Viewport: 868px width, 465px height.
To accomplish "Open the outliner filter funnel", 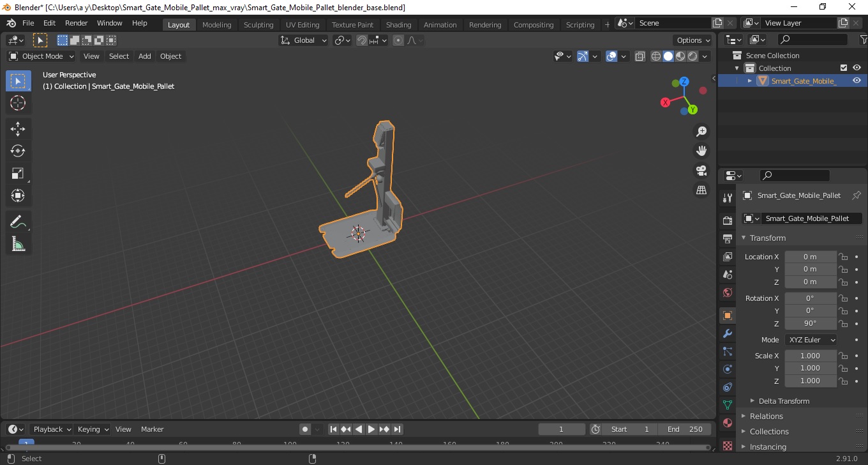I will click(x=863, y=40).
